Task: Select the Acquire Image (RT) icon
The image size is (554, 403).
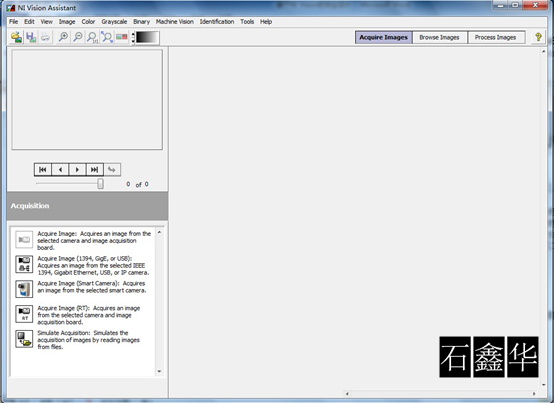Action: coord(24,314)
